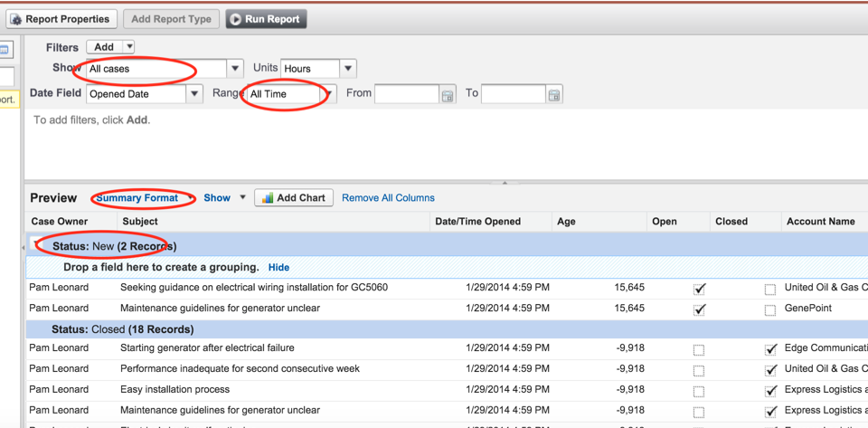
Task: Toggle Closed checkbox for Edge Communications case
Action: coord(770,349)
